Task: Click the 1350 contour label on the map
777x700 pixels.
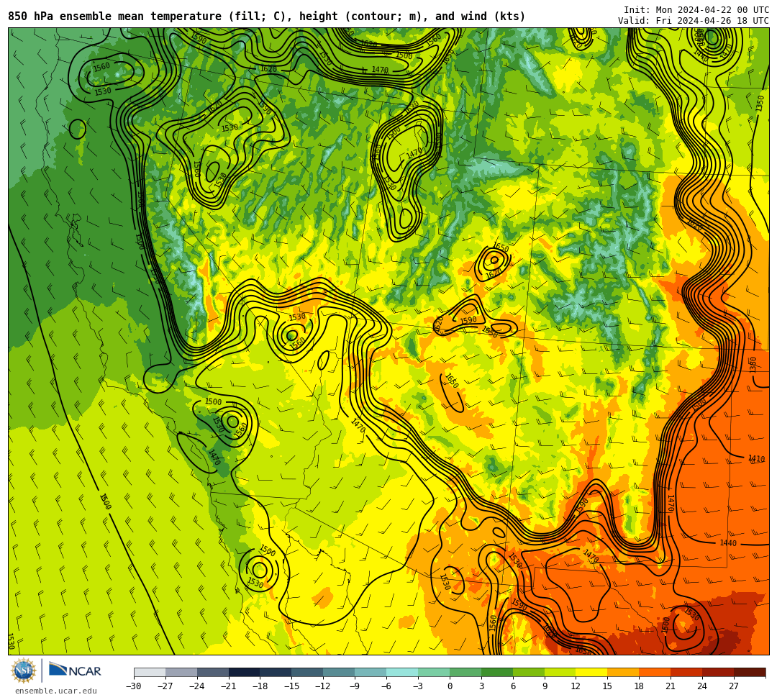Action: point(760,104)
